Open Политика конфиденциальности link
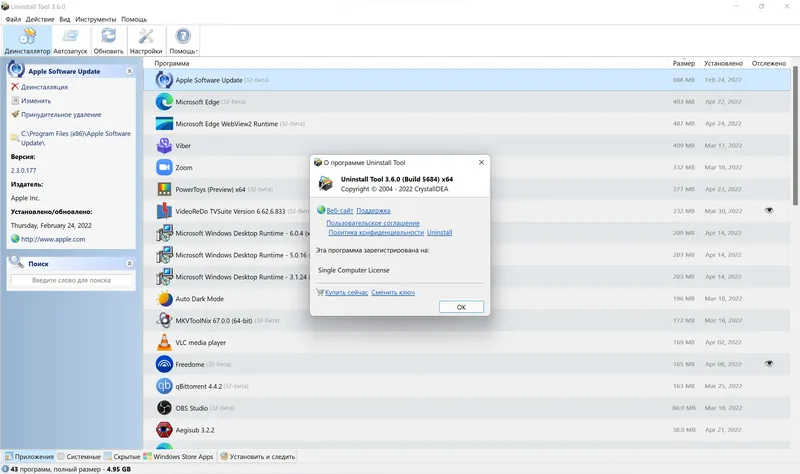 point(376,232)
